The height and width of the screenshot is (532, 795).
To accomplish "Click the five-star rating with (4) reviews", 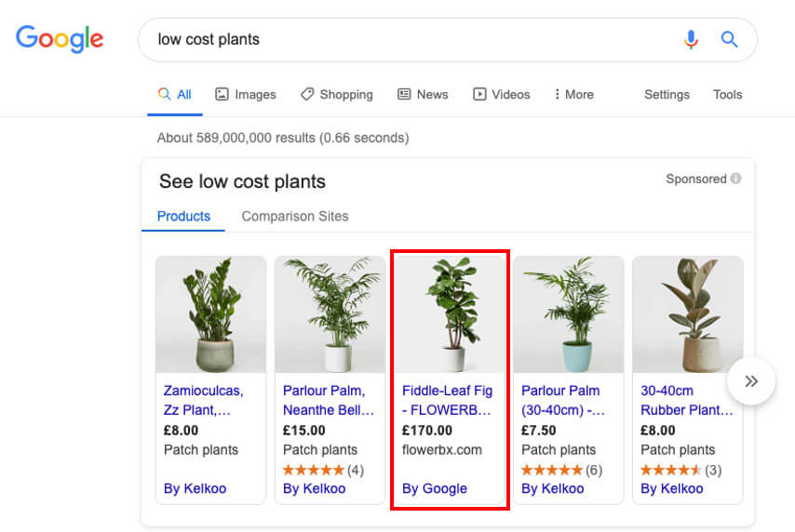I will (323, 471).
